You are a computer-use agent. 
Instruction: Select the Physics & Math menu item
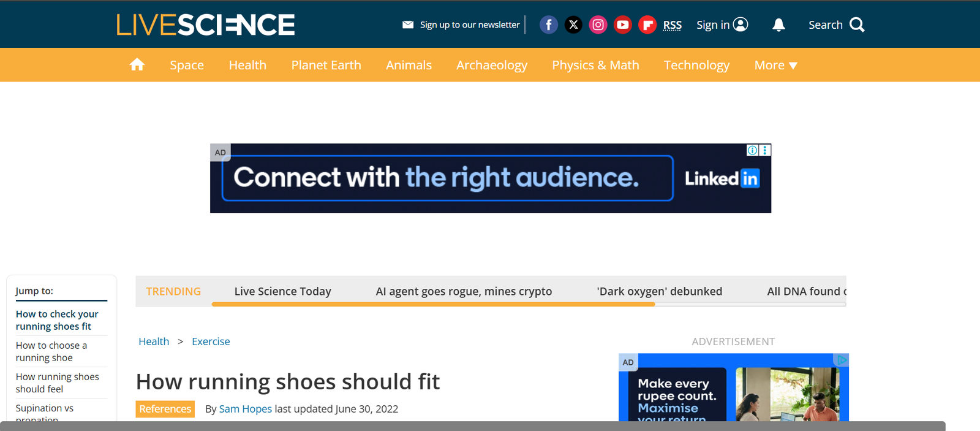[595, 65]
